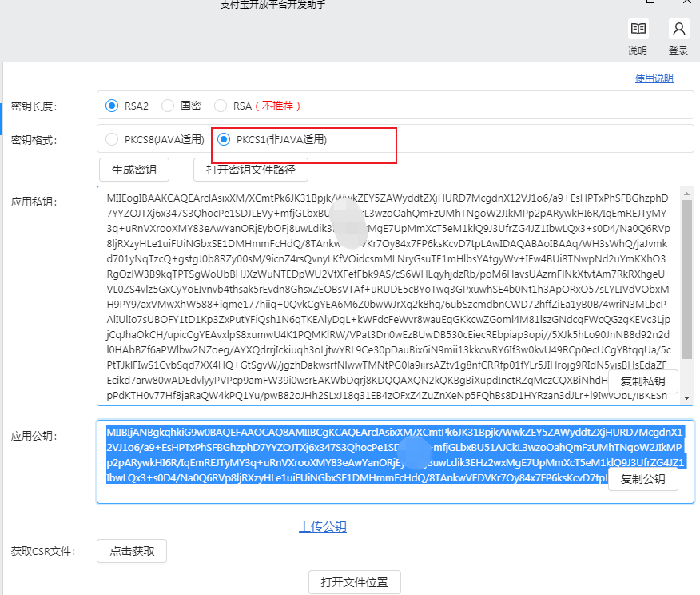Click the 密钥格式 label
The width and height of the screenshot is (700, 595).
coord(34,140)
